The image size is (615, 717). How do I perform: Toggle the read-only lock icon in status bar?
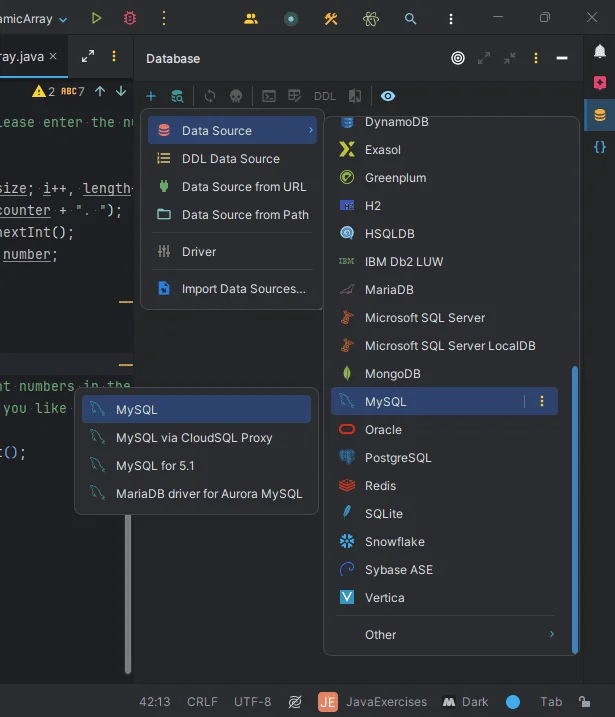pos(584,701)
